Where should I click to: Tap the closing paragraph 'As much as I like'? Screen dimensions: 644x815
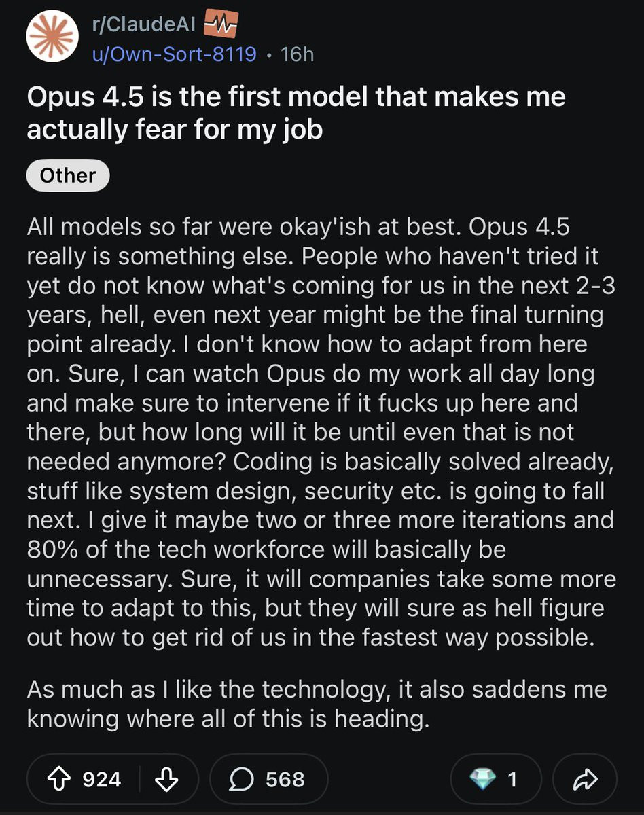tap(317, 704)
